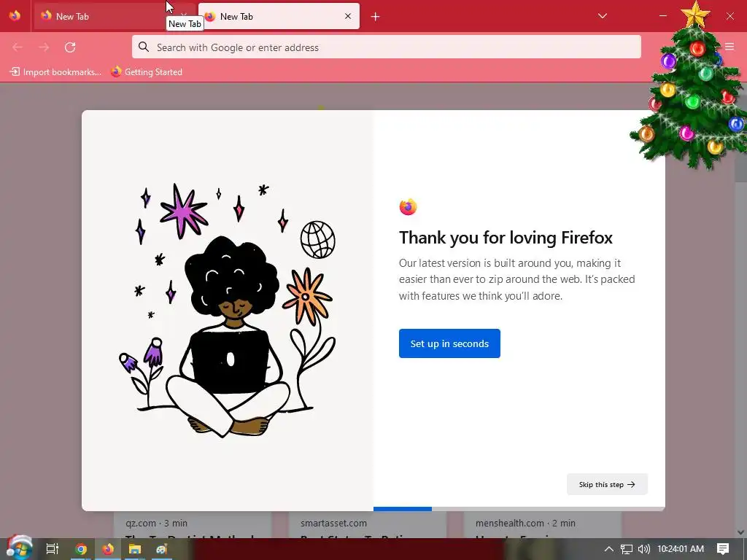Open the notification center

click(723, 549)
